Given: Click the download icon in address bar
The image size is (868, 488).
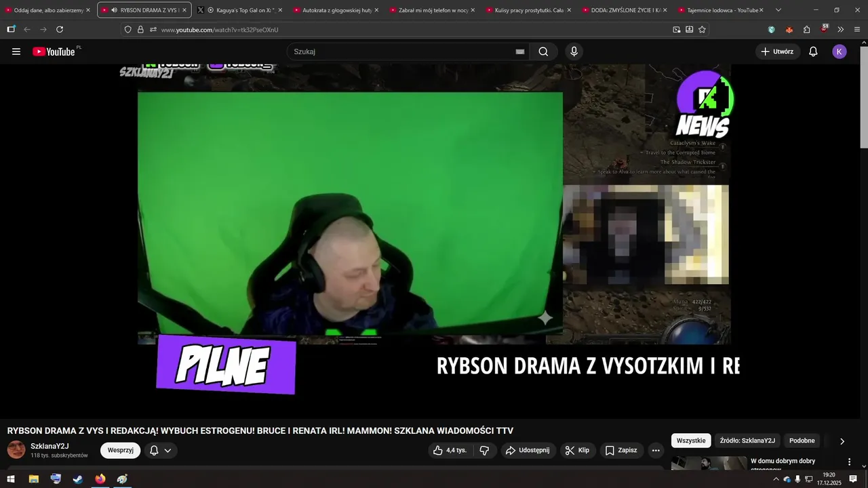Looking at the screenshot, I should point(689,29).
